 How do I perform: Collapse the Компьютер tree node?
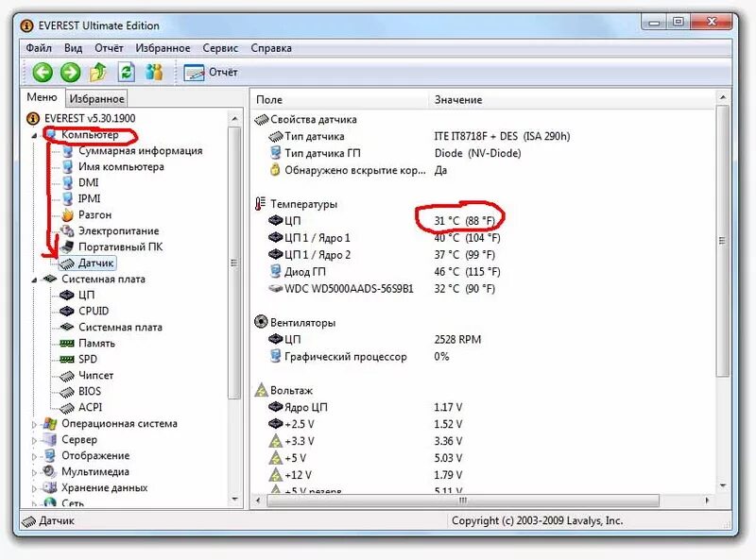click(34, 135)
